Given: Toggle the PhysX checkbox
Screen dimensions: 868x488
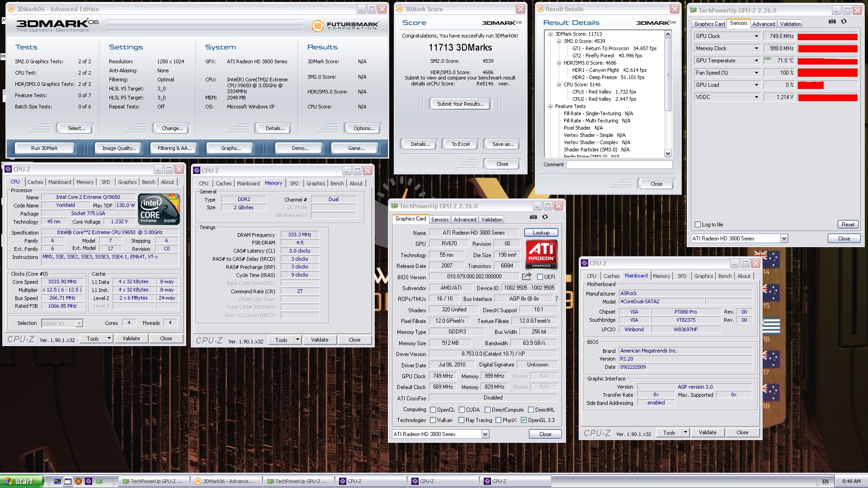Looking at the screenshot, I should (498, 420).
